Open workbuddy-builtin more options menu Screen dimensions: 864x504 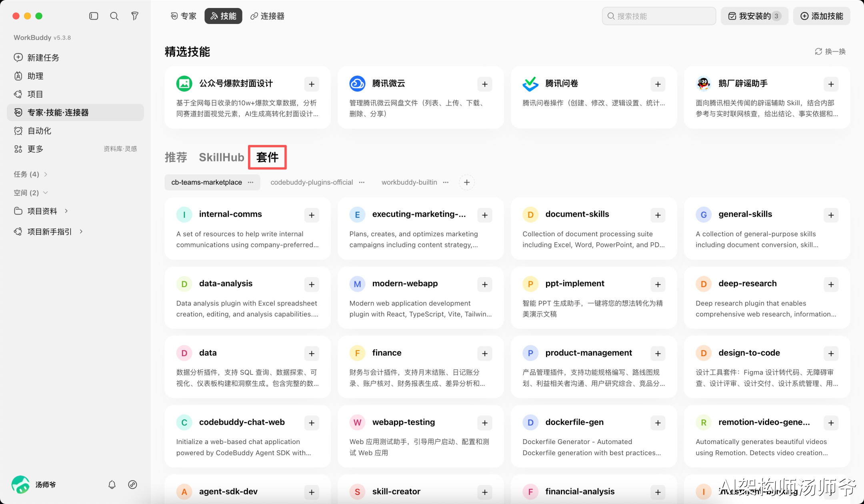click(x=446, y=182)
